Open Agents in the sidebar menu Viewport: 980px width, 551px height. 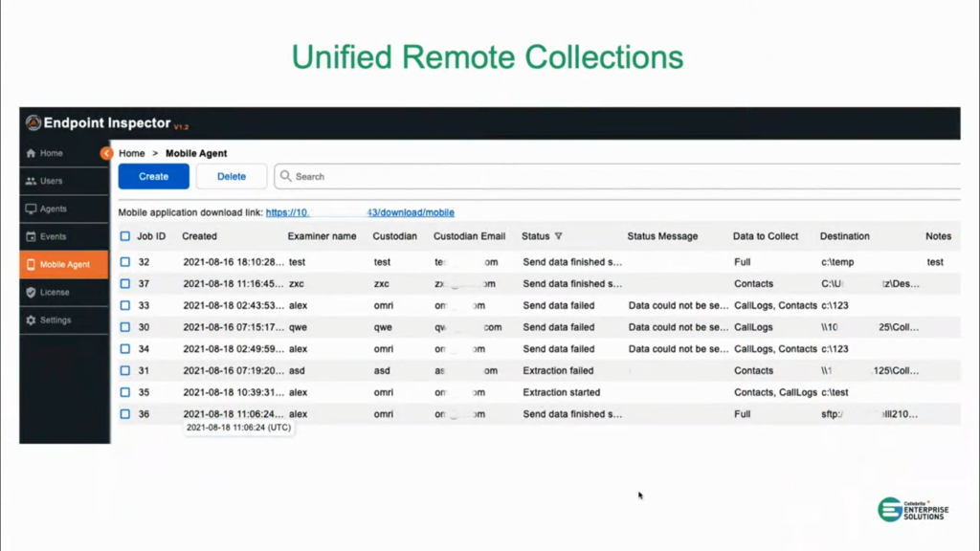pyautogui.click(x=64, y=209)
